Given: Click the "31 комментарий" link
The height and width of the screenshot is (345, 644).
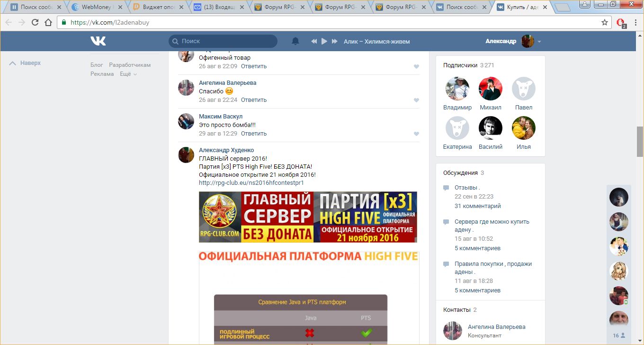Looking at the screenshot, I should pos(478,206).
